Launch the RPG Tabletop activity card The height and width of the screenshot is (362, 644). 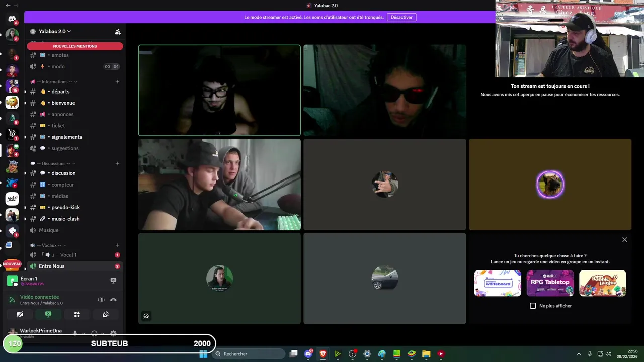point(550,283)
